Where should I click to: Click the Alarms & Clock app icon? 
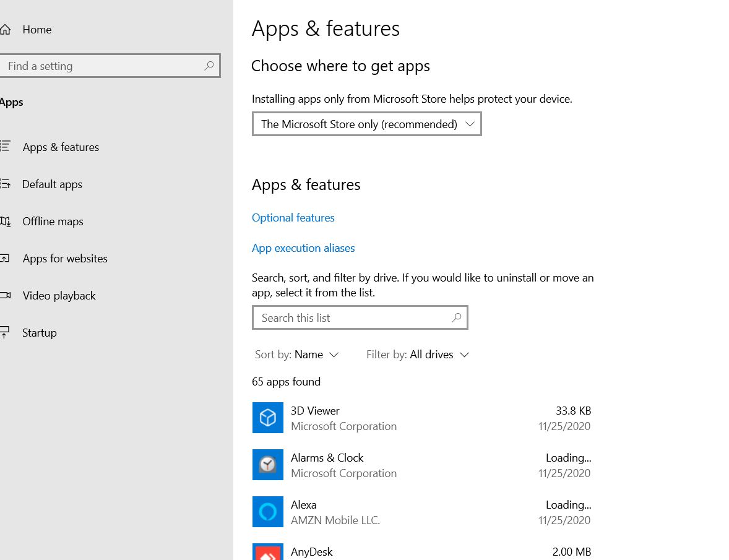coord(268,464)
